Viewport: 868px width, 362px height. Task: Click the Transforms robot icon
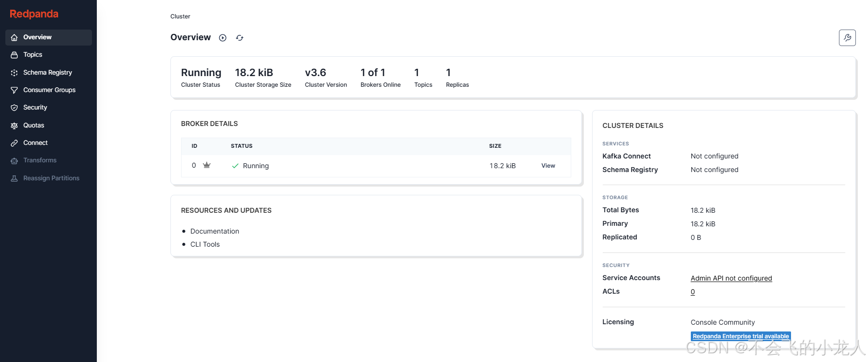15,160
